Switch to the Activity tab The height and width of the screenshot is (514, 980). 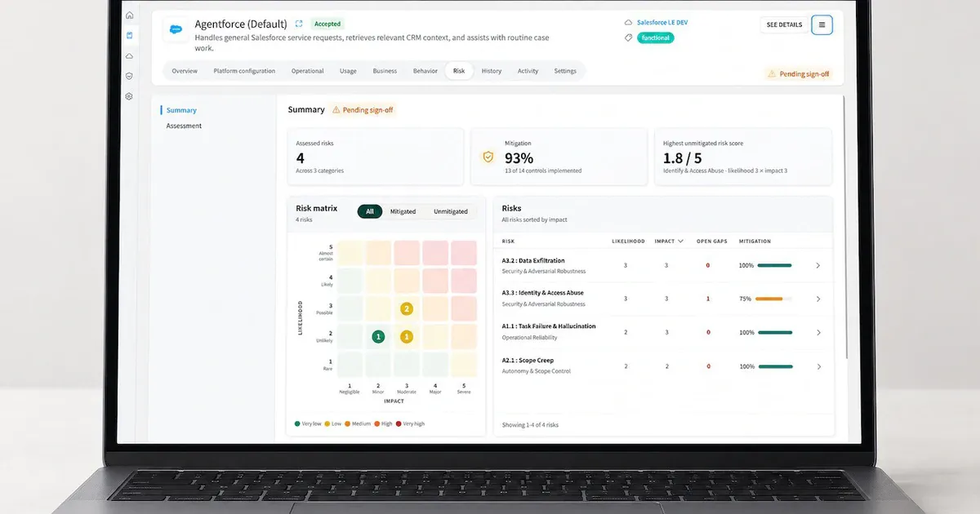[x=528, y=71]
